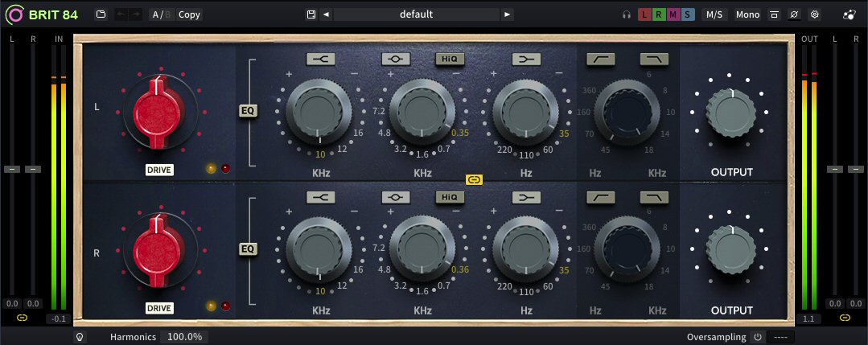This screenshot has height=345, width=868.
Task: Click L channel mid band KHz knob
Action: click(x=422, y=111)
